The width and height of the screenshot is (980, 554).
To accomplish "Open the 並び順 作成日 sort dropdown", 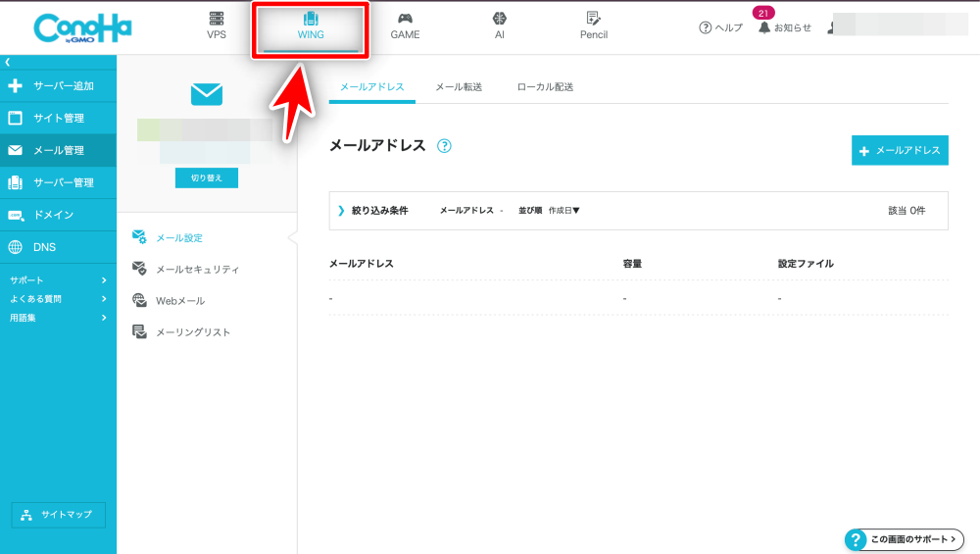I will point(563,211).
